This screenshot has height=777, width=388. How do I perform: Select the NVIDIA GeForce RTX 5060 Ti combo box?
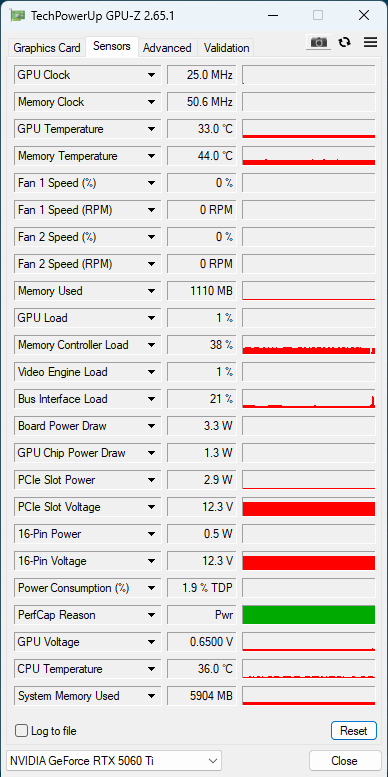(114, 761)
